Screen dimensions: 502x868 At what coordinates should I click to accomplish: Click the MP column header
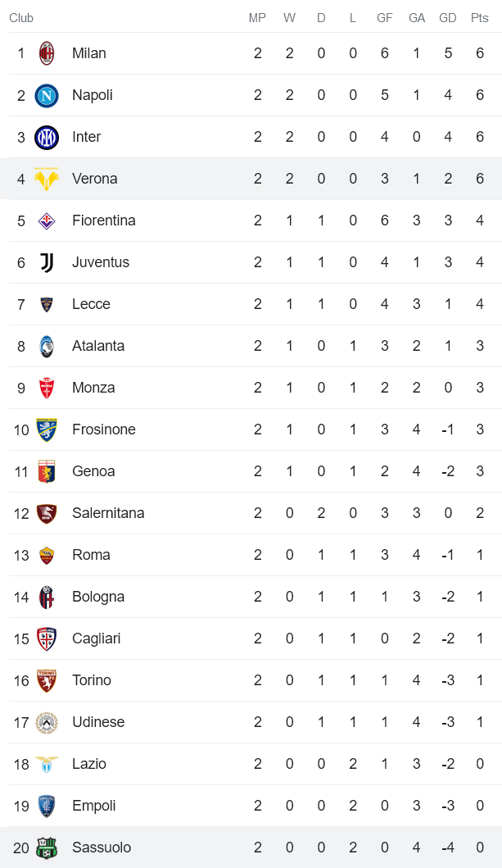pyautogui.click(x=257, y=18)
